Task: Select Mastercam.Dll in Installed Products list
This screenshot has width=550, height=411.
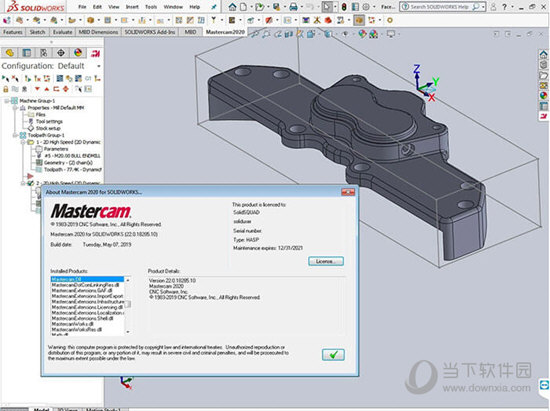Action: [87, 279]
